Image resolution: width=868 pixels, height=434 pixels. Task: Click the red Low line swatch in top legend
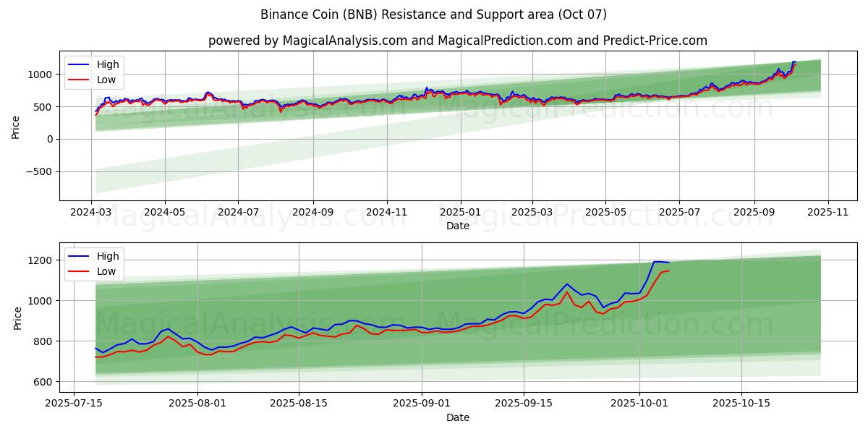click(x=79, y=80)
